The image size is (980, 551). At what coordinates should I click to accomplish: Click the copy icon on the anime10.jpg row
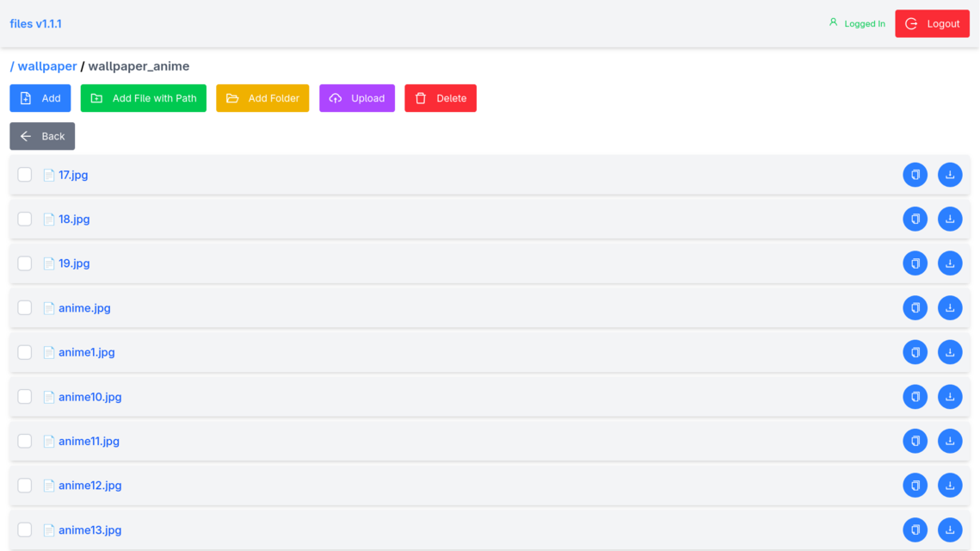[915, 396]
